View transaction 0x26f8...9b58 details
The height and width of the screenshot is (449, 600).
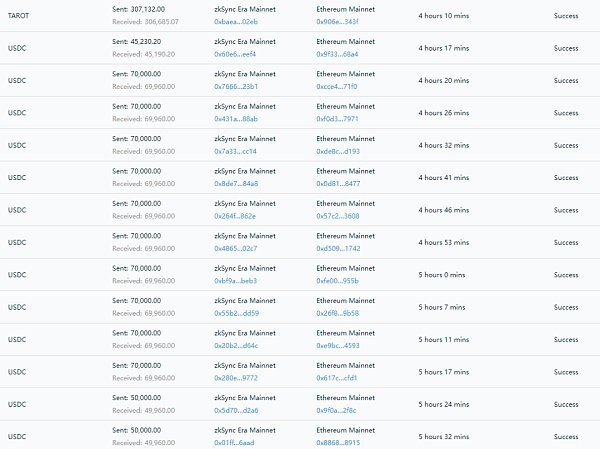338,313
